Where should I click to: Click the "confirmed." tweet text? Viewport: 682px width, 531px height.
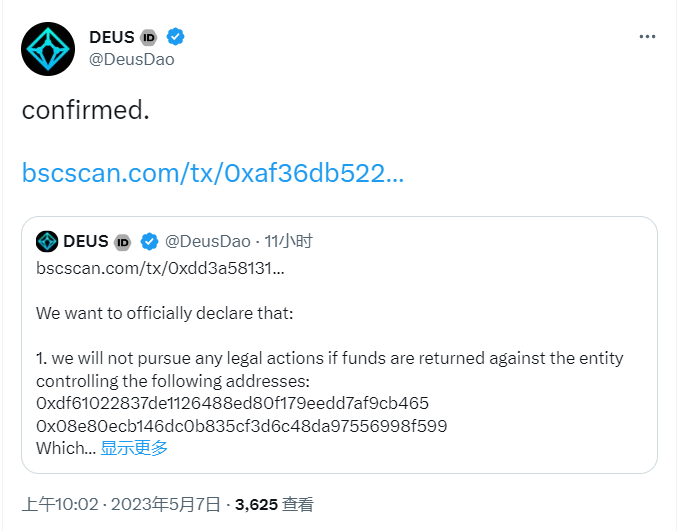[x=85, y=110]
